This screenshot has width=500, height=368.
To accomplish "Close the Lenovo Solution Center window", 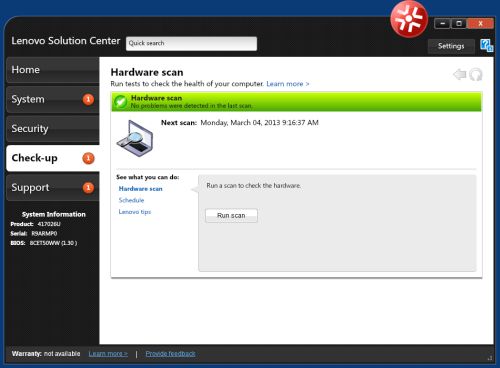I will click(480, 24).
